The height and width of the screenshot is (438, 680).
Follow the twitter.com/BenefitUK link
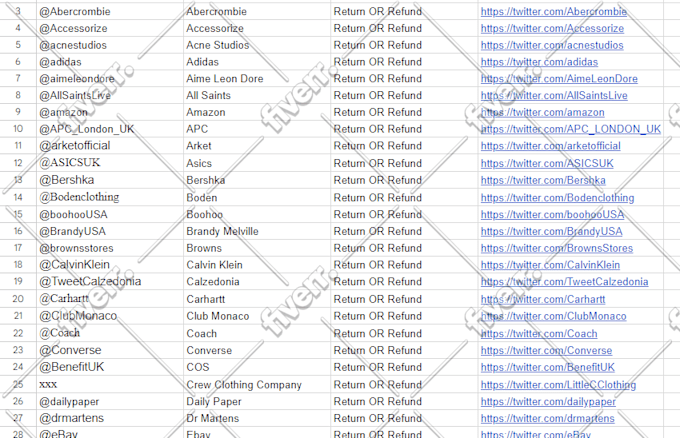547,367
